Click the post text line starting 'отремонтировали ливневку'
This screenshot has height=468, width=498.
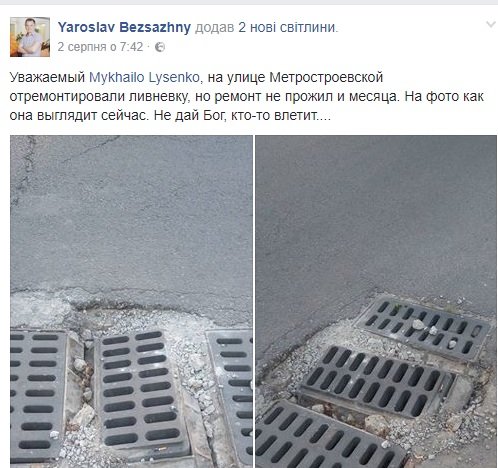247,97
